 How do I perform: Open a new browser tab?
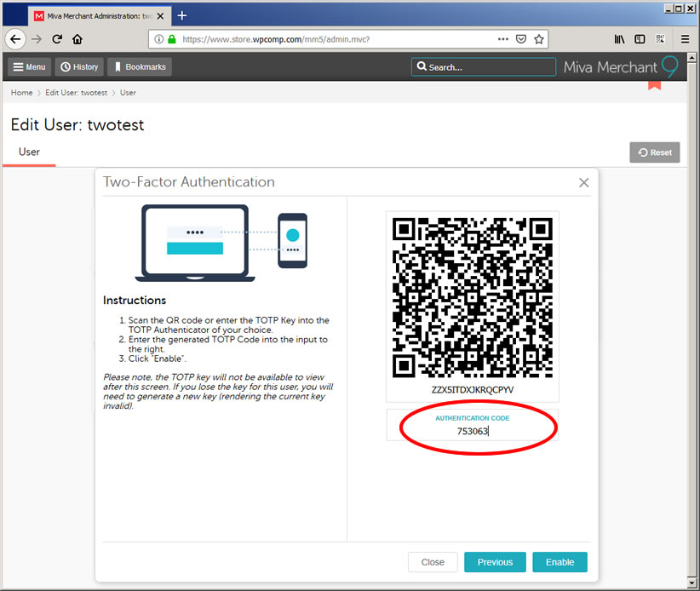click(181, 15)
